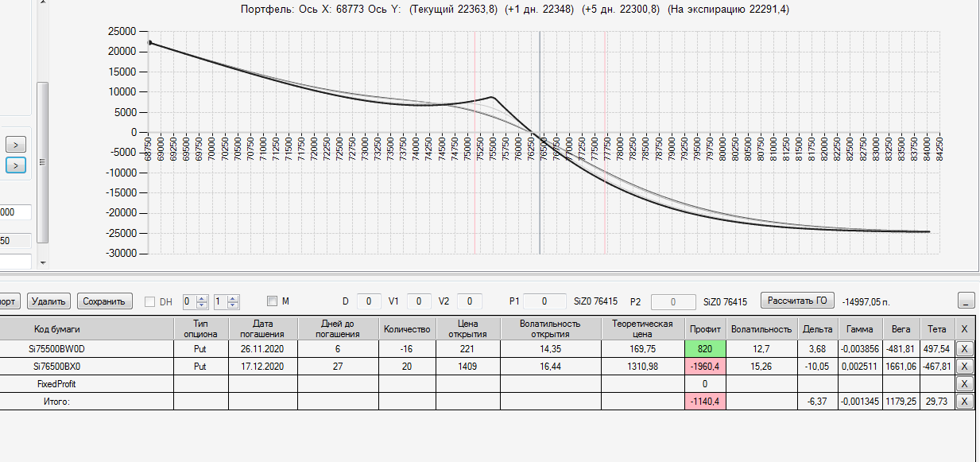The width and height of the screenshot is (980, 462).
Task: Click the Профит column header
Action: 705,328
